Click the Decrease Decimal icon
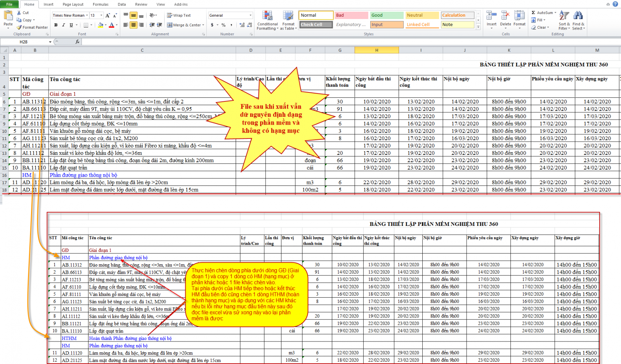 point(250,25)
